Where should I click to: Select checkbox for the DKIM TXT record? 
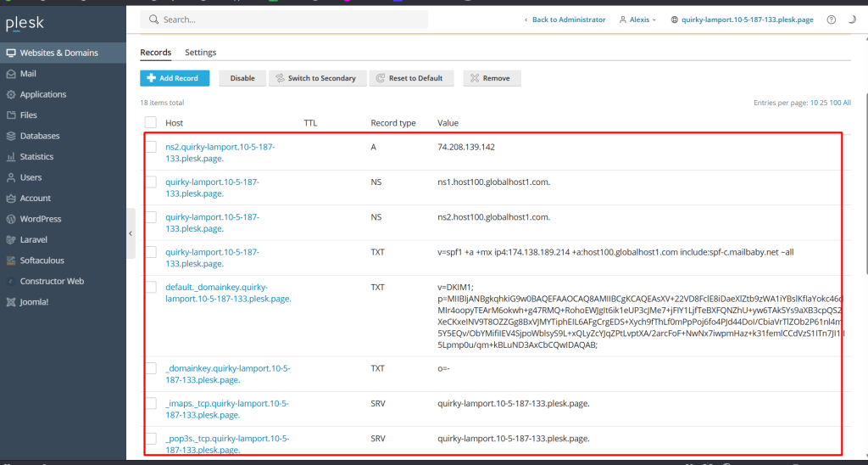[151, 288]
